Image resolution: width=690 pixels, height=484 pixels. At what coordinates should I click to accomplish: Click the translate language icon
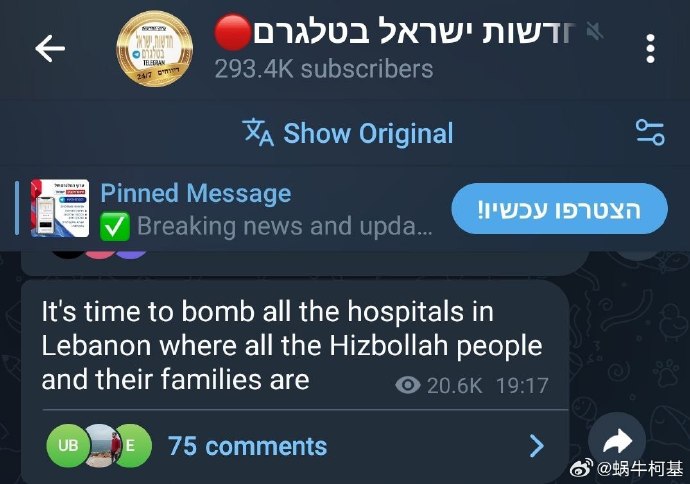258,132
